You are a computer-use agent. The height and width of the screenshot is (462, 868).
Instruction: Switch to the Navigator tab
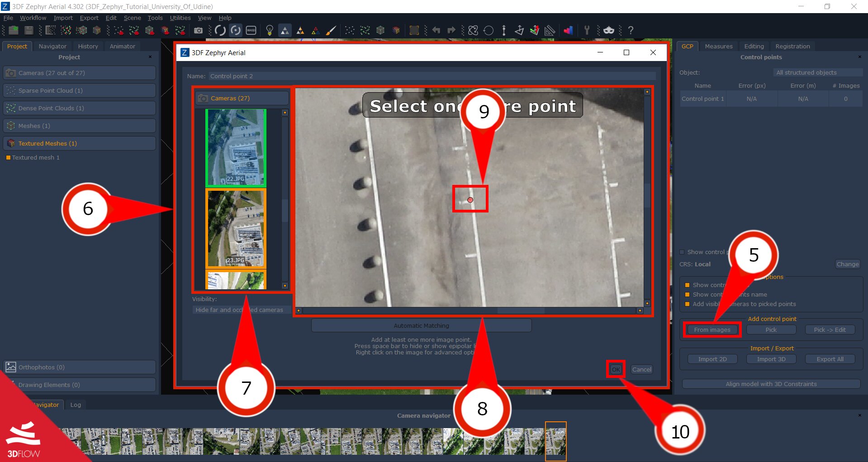[x=52, y=46]
